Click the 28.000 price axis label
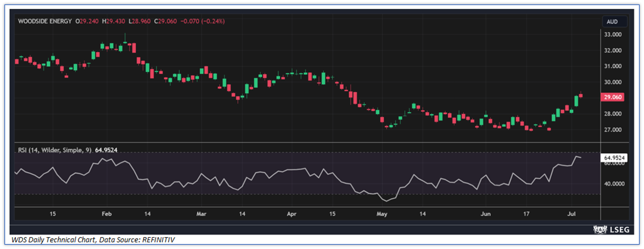644x249 pixels. coord(613,114)
